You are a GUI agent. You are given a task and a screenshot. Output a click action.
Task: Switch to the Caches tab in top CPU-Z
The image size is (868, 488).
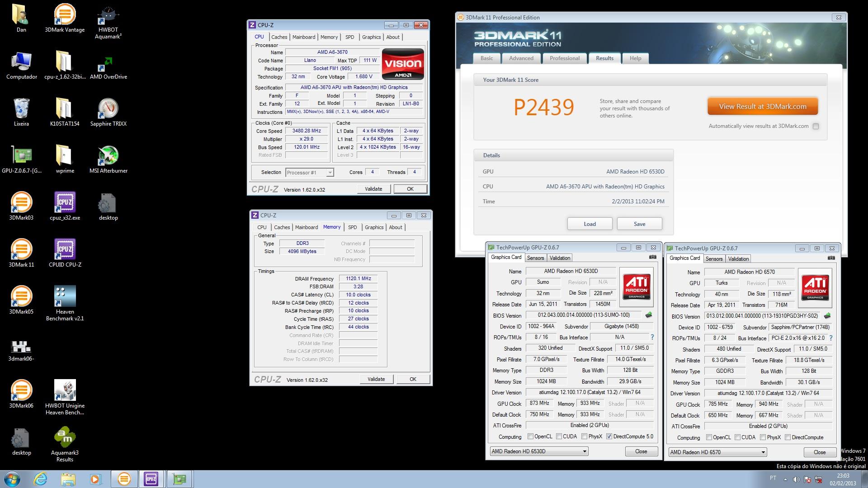[279, 37]
